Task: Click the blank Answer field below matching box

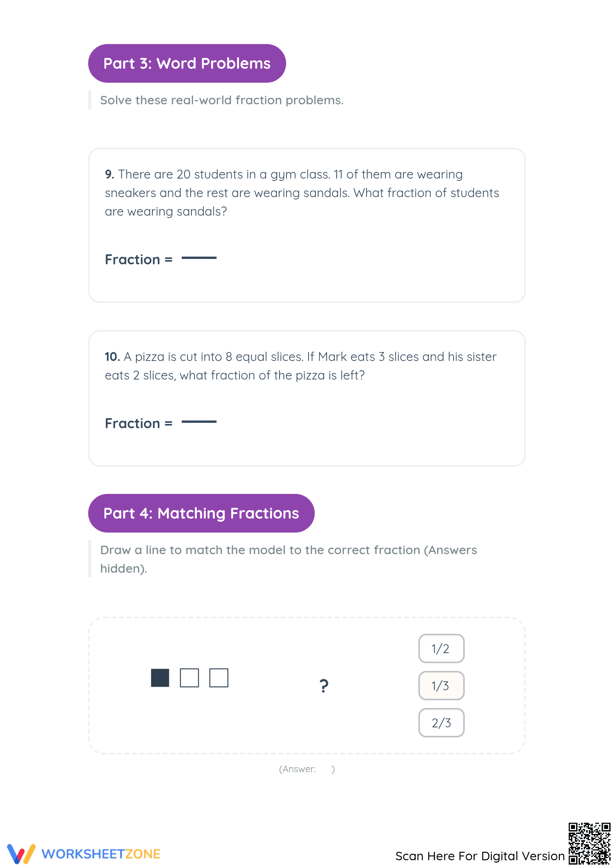Action: [323, 769]
